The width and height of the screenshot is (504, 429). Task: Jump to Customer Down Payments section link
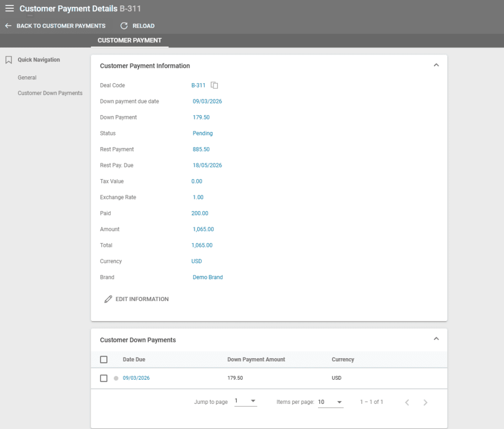point(50,93)
